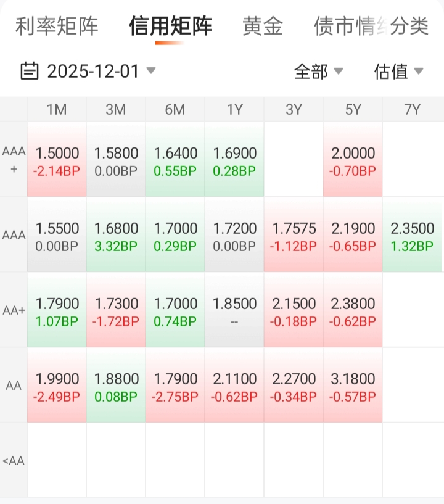Select the AAA+ 1M cell showing 1.5000
Image resolution: width=444 pixels, height=504 pixels.
[57, 161]
